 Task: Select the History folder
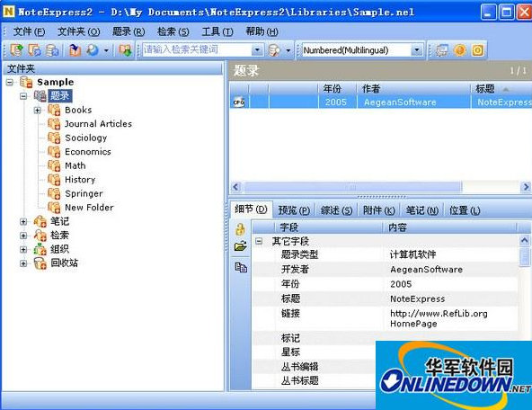80,180
